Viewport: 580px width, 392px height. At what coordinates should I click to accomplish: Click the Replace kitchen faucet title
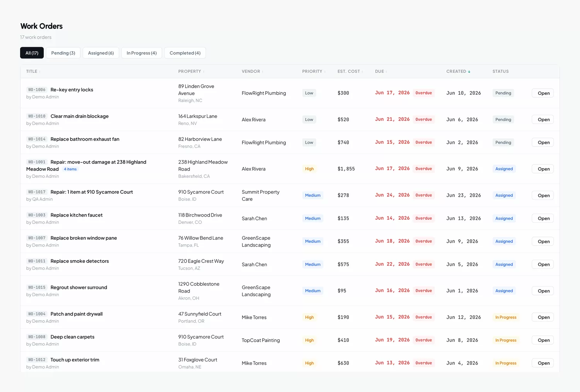point(77,215)
